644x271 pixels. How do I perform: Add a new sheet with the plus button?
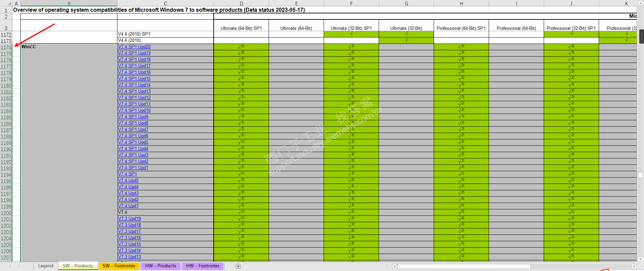[238, 266]
